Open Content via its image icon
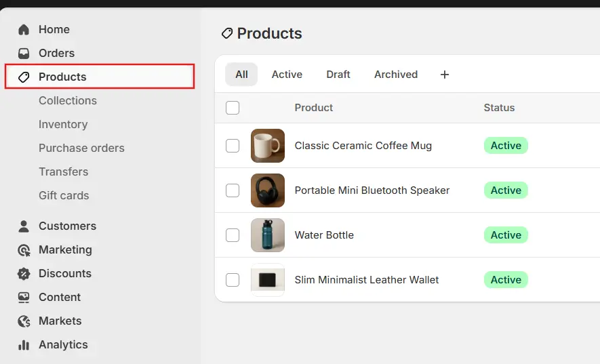Viewport: 600px width, 364px height. (x=24, y=298)
